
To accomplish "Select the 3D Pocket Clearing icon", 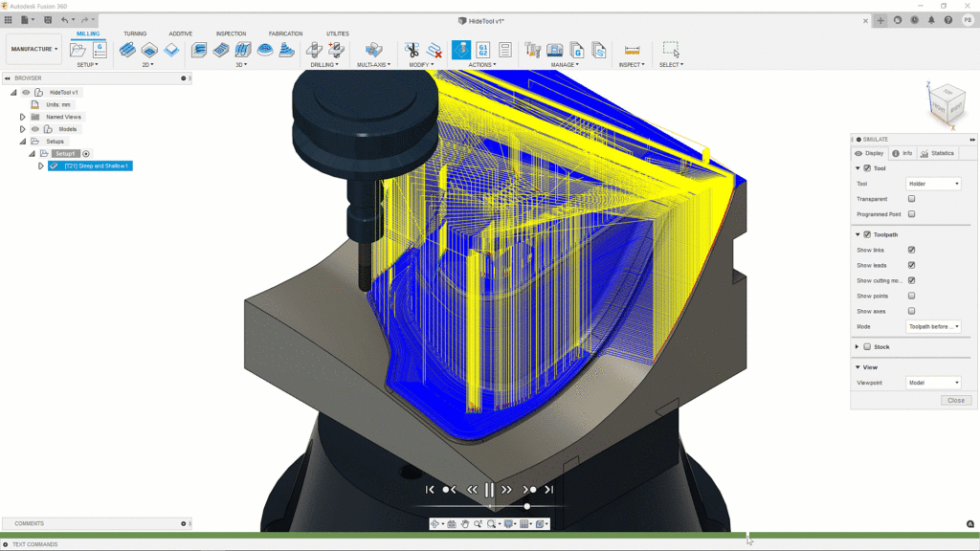I will 221,50.
